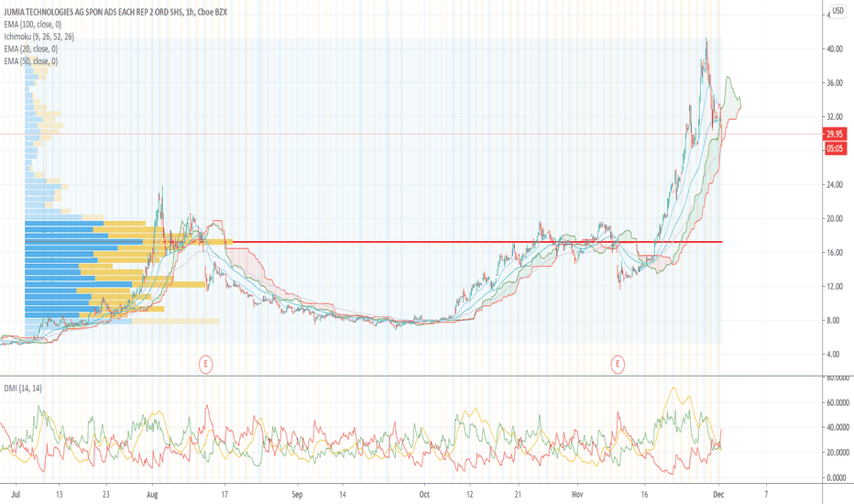The height and width of the screenshot is (504, 854).
Task: Click the 60.0000 DMI axis label
Action: (x=838, y=402)
